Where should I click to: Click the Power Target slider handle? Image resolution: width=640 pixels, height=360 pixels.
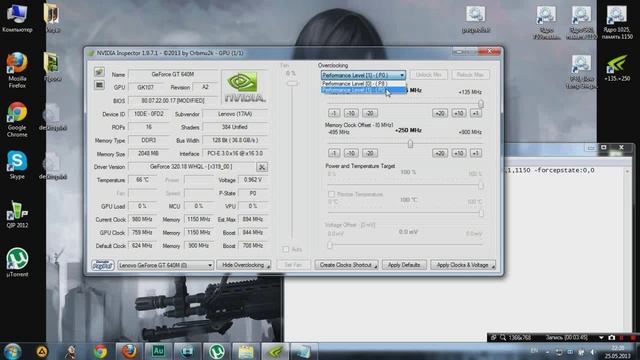(481, 185)
